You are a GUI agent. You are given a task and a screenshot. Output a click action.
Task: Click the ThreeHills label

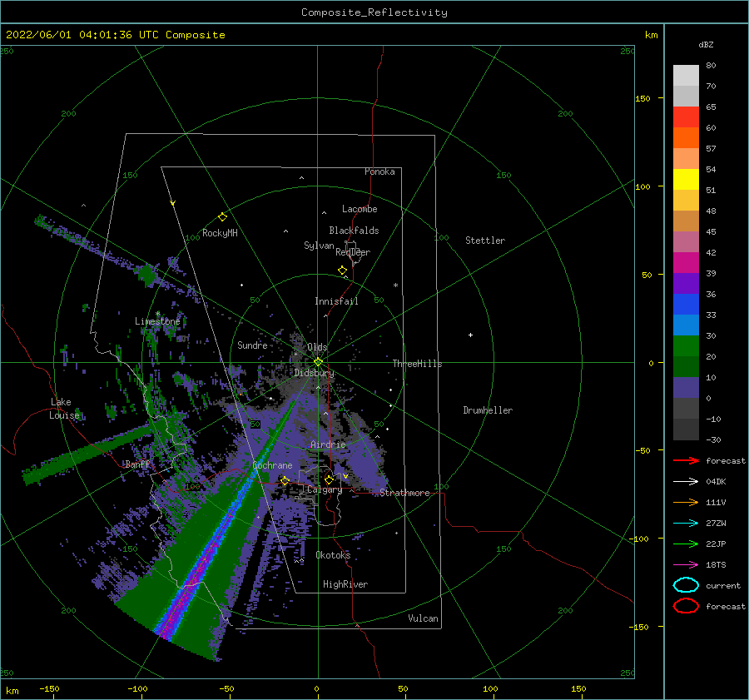click(x=418, y=364)
